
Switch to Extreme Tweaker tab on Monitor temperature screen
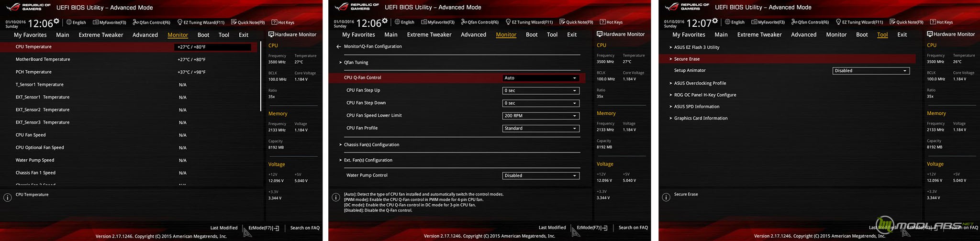pos(101,35)
